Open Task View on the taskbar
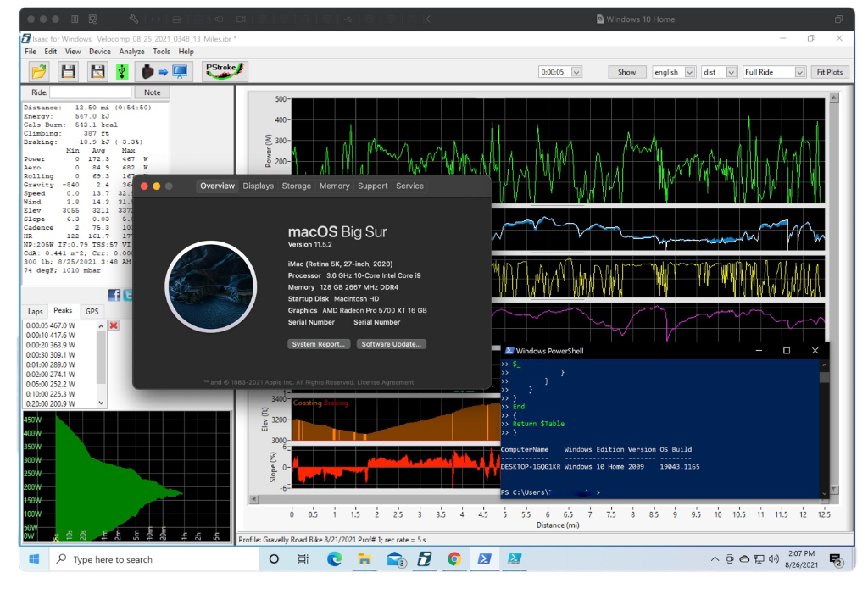Image resolution: width=868 pixels, height=589 pixels. [x=303, y=559]
